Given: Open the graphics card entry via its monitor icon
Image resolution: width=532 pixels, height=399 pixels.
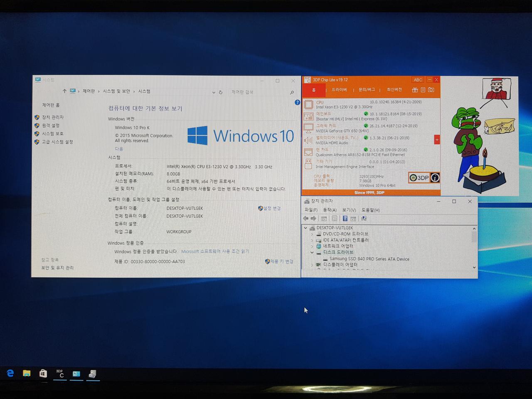Looking at the screenshot, I should 308,128.
